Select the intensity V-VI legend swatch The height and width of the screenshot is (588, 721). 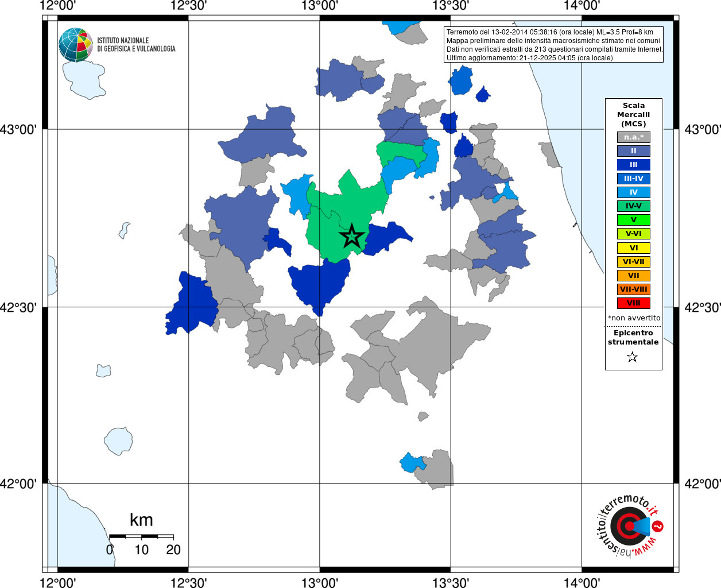[x=634, y=234]
